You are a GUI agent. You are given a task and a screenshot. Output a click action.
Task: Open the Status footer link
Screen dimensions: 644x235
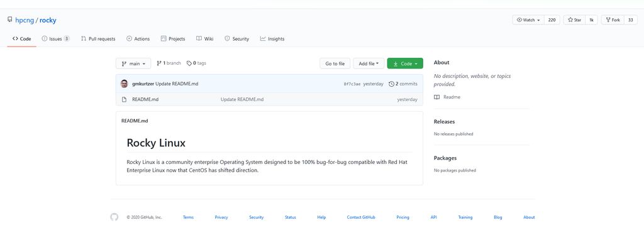tap(291, 217)
